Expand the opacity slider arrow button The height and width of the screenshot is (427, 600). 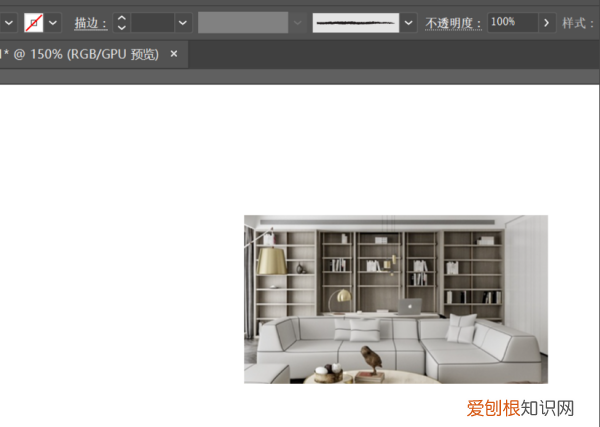click(547, 22)
